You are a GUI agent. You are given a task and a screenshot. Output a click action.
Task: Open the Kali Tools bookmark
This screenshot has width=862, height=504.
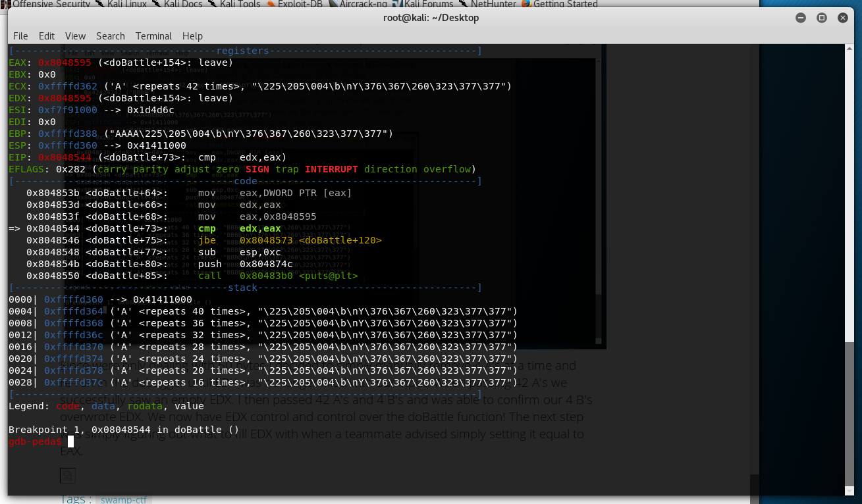point(240,4)
